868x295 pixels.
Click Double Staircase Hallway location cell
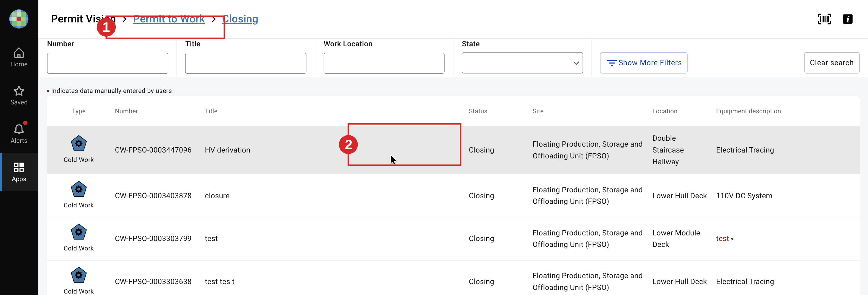click(668, 150)
